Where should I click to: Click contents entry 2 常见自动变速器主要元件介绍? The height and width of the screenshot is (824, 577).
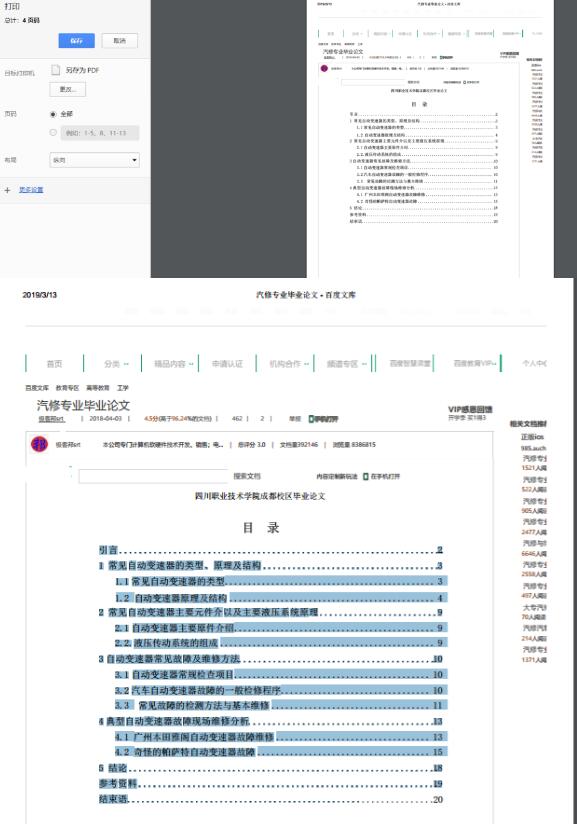(271, 612)
